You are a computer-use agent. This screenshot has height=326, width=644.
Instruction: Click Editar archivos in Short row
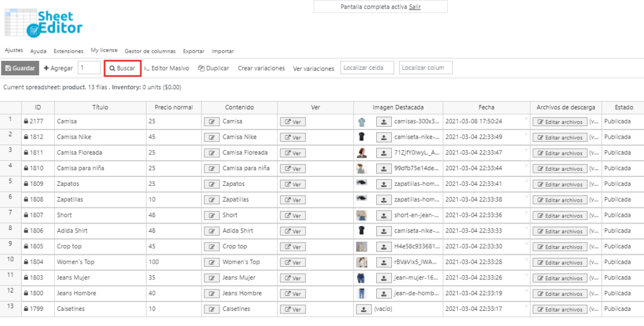pyautogui.click(x=560, y=215)
